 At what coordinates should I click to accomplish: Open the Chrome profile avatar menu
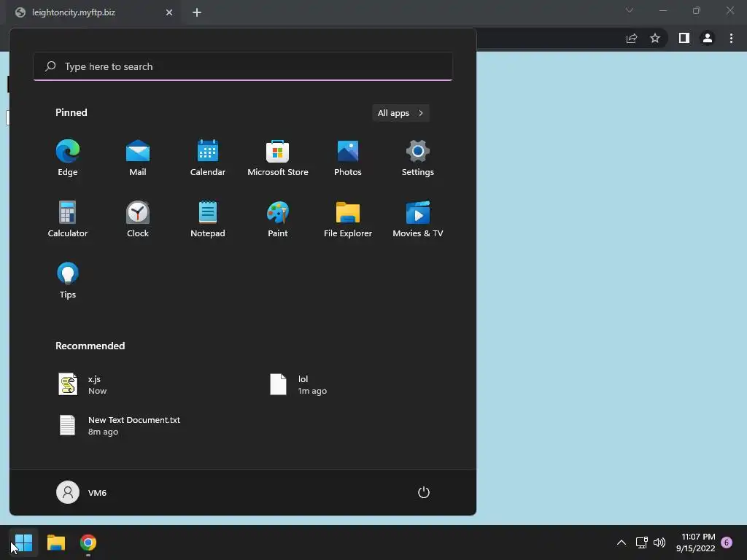(x=708, y=38)
